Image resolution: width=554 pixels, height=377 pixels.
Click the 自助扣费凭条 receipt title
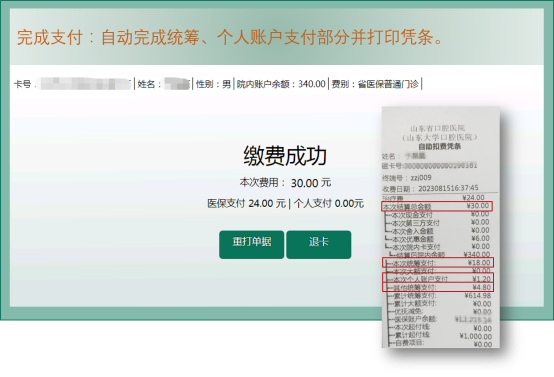tap(439, 146)
